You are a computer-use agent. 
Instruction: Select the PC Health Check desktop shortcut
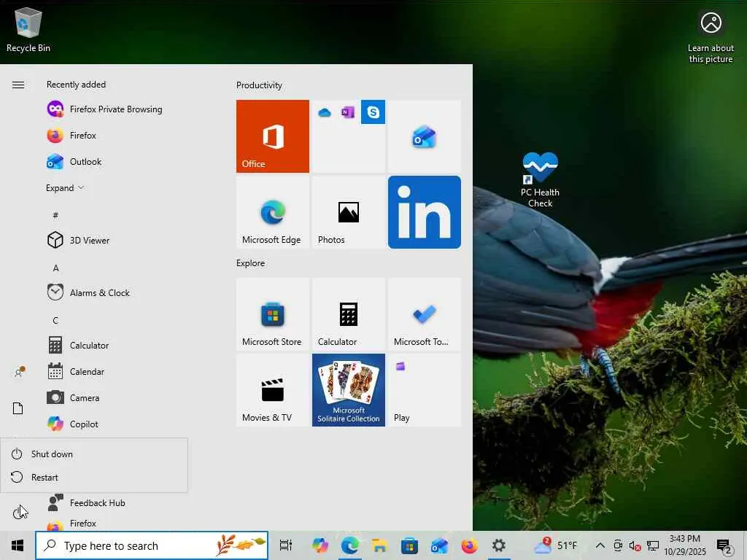coord(541,180)
